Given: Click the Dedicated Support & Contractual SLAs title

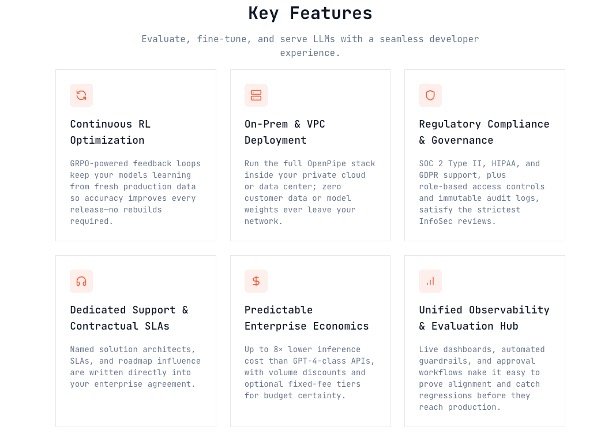Looking at the screenshot, I should (129, 318).
